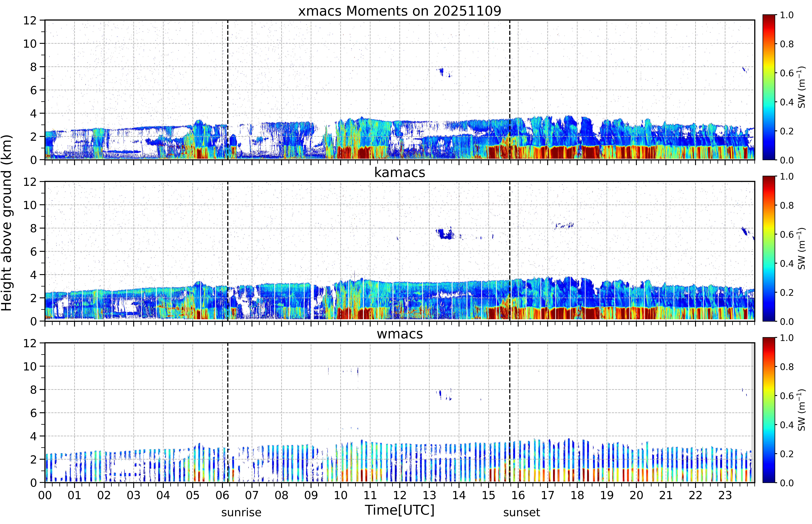812x524 pixels.
Task: Click the '12' height label of xmacs panel
Action: [30, 20]
